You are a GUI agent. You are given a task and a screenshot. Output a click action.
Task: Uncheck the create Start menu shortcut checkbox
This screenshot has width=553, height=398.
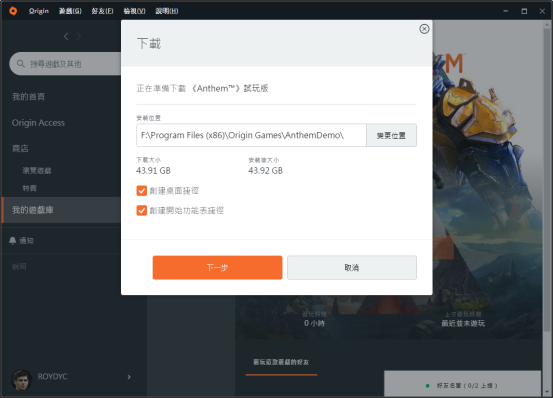pyautogui.click(x=141, y=210)
